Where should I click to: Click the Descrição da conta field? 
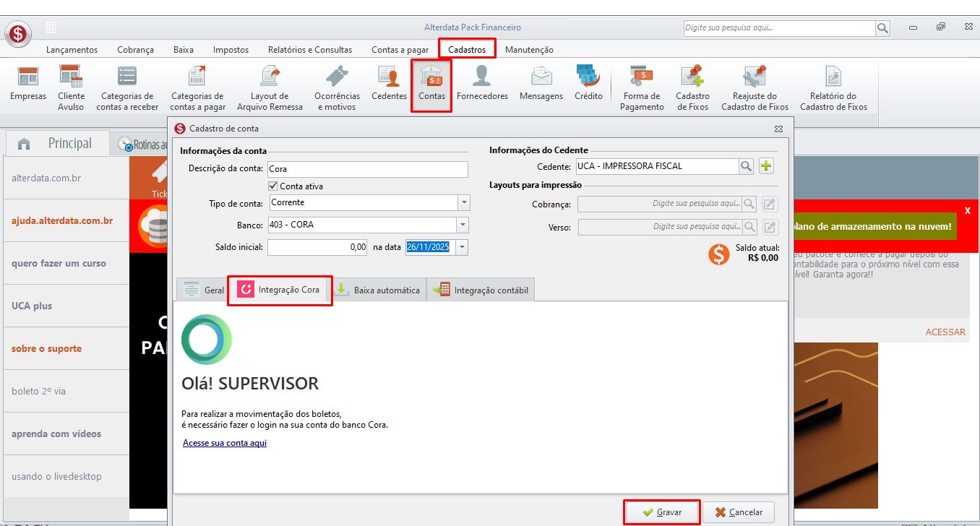[368, 169]
